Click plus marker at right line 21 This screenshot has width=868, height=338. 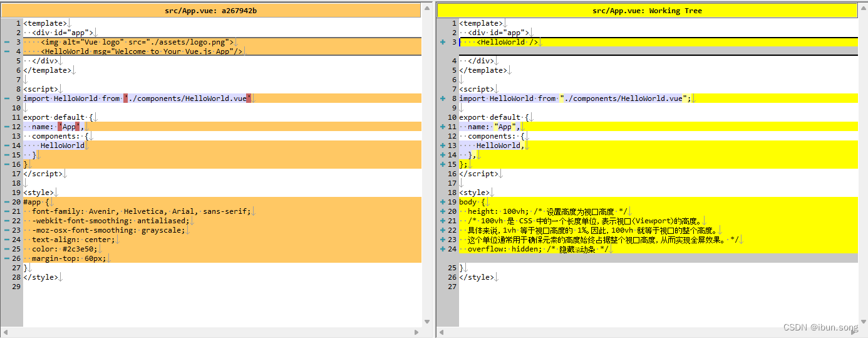[443, 221]
